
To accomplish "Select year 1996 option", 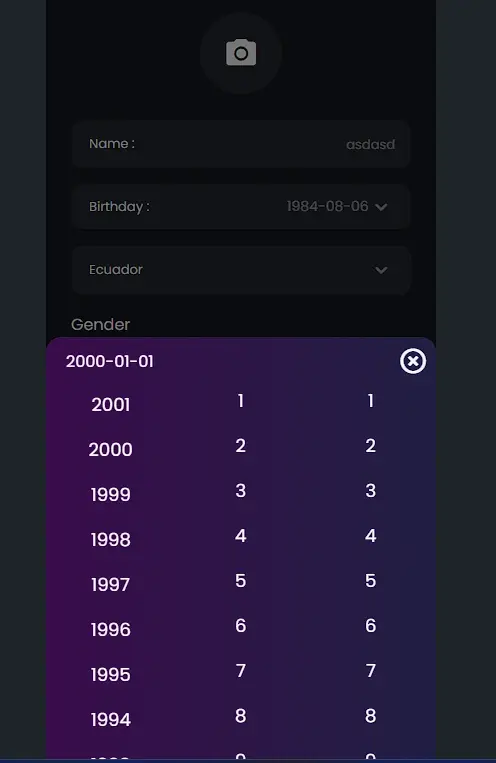I will coord(110,630).
